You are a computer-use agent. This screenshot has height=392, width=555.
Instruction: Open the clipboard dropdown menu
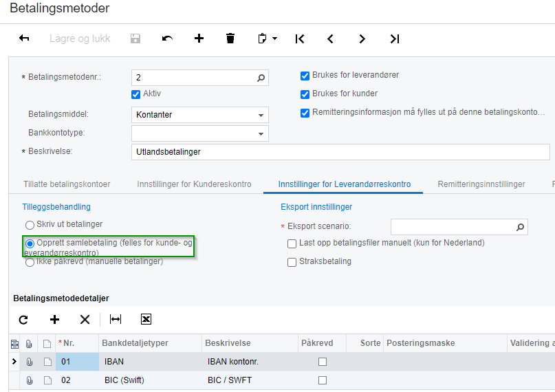tap(268, 39)
